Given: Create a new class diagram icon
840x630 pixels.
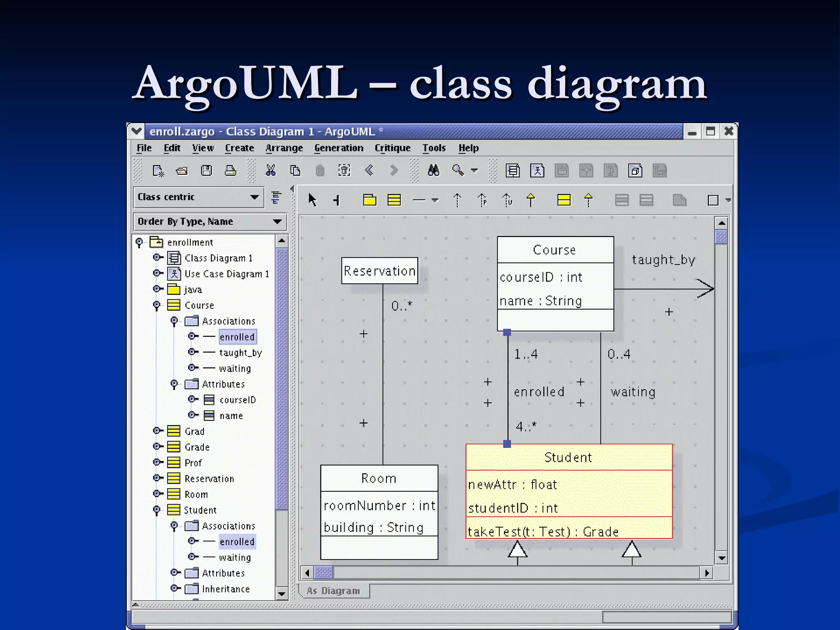Looking at the screenshot, I should click(513, 170).
